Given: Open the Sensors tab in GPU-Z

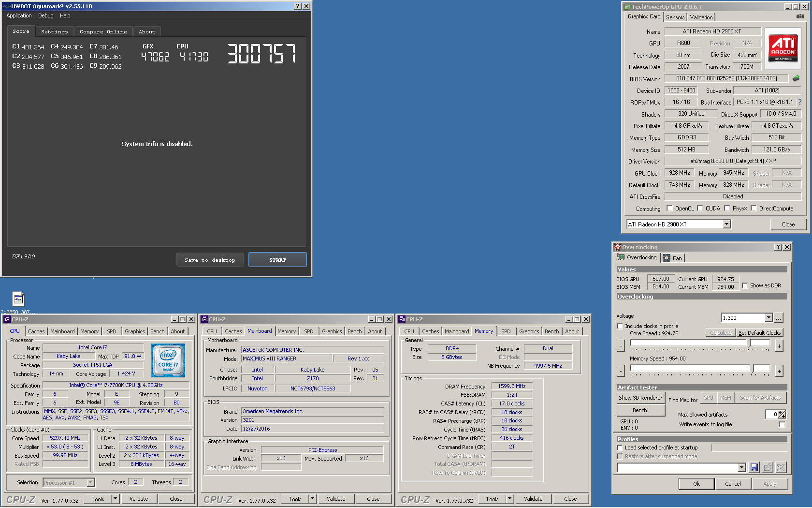Looking at the screenshot, I should pyautogui.click(x=675, y=17).
